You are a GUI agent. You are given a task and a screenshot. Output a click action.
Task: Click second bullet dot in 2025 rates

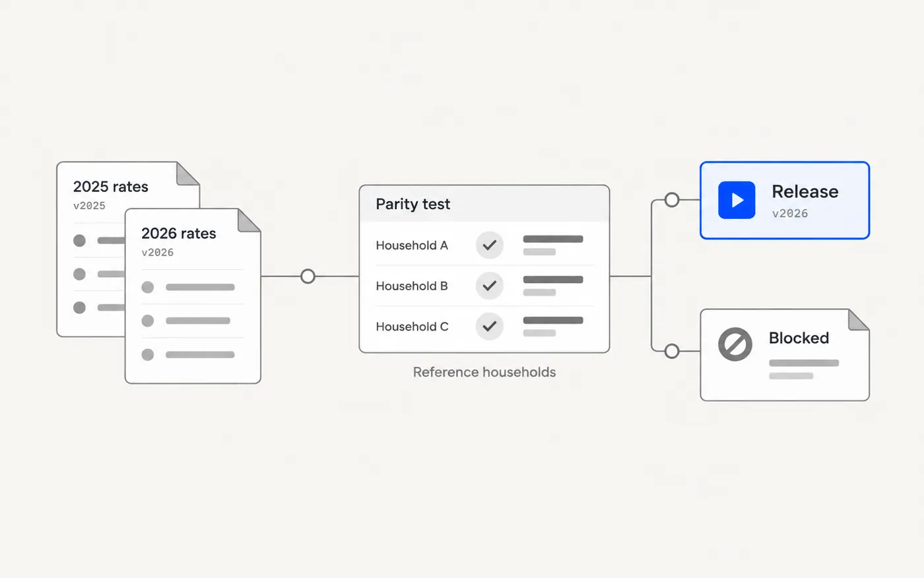point(79,274)
